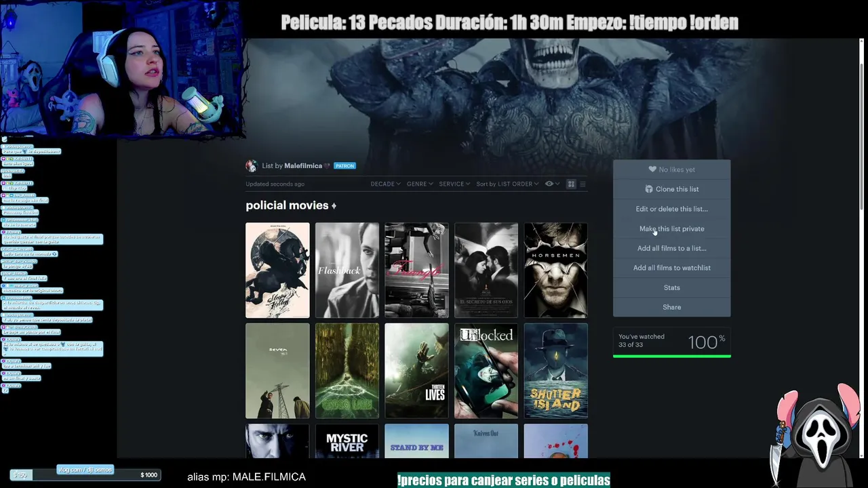Open Stats for this list

coord(672,287)
